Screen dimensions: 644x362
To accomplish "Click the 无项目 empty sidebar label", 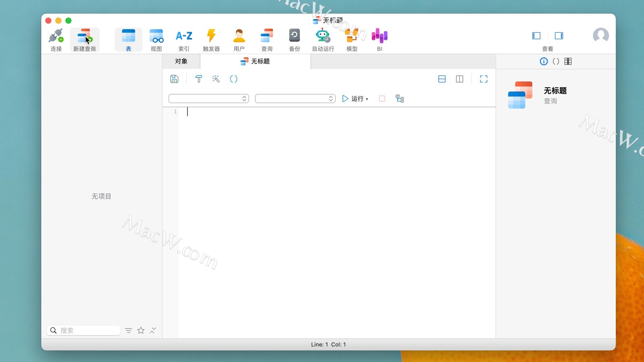I will point(101,196).
